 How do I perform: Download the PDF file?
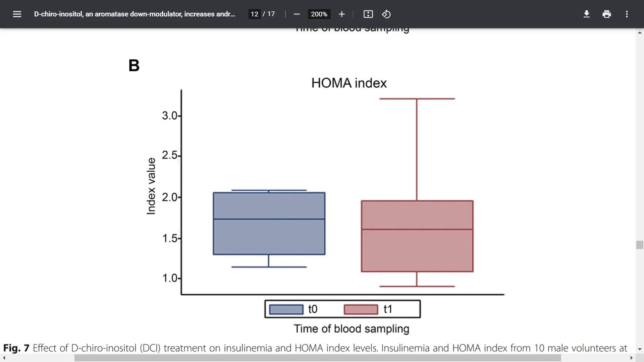[586, 14]
